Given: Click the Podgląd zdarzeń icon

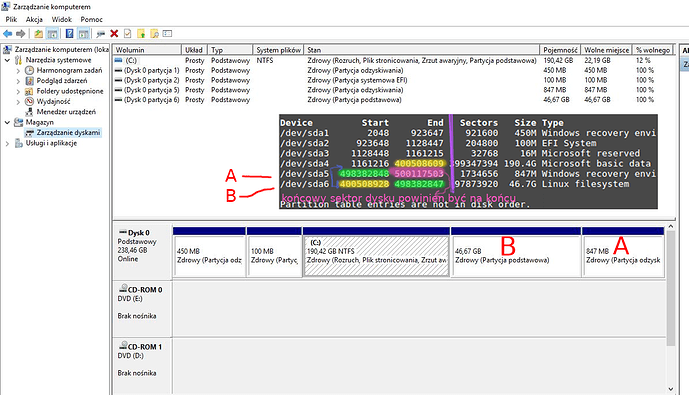Looking at the screenshot, I should 29,81.
